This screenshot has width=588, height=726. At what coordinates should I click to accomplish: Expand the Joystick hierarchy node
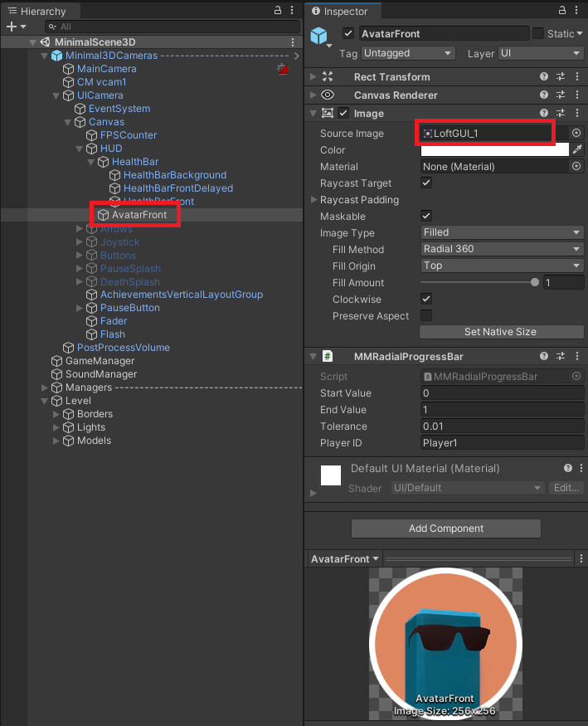tap(79, 241)
